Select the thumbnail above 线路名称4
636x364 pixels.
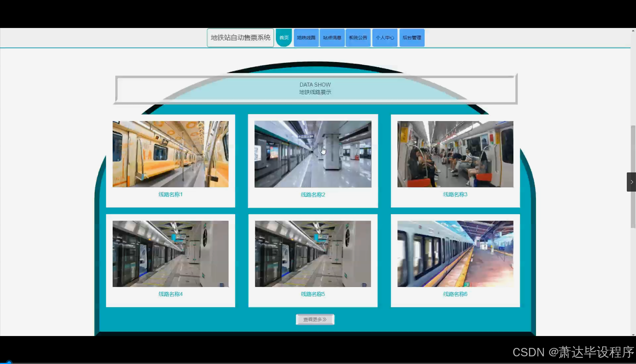coord(170,254)
